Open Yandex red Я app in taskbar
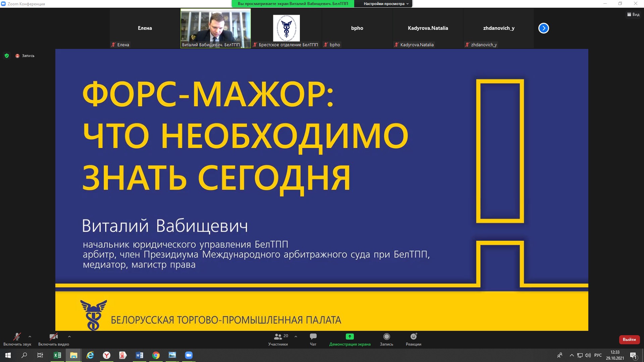Image resolution: width=644 pixels, height=362 pixels. coord(123,355)
